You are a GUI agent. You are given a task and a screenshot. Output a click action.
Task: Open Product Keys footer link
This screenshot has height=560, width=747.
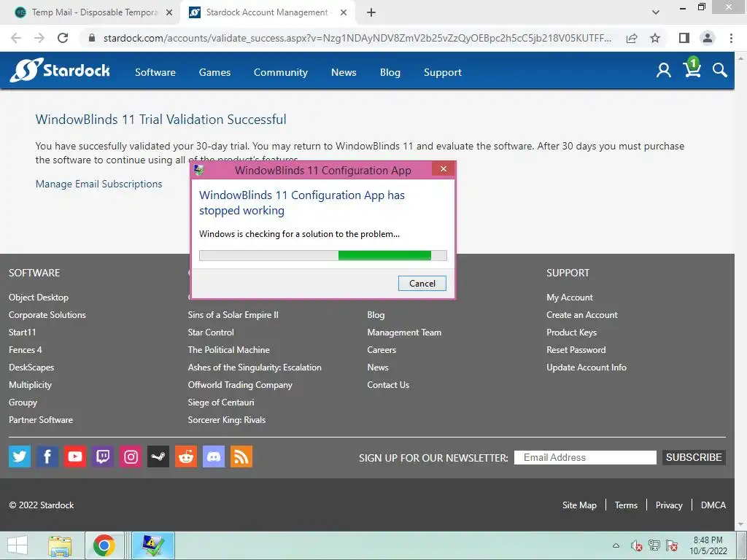click(571, 332)
